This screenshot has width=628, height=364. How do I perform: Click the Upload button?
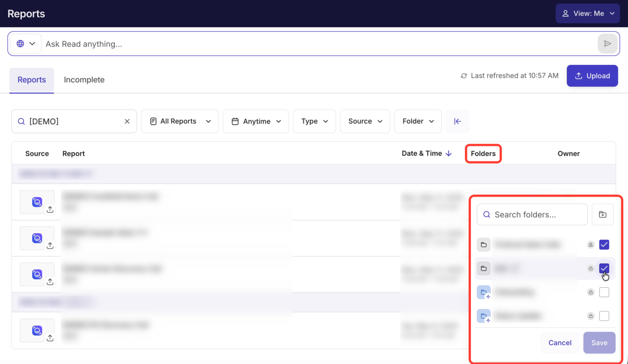click(592, 76)
